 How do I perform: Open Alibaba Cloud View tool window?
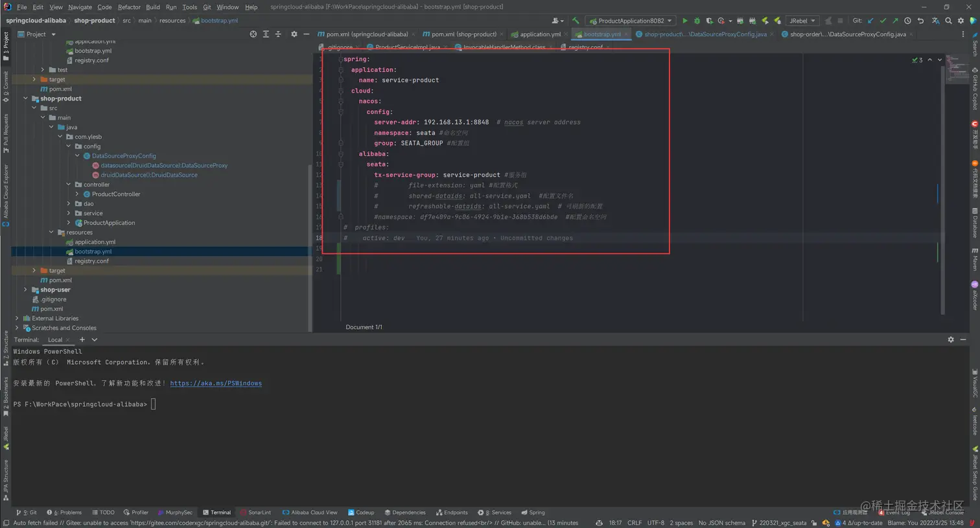[x=310, y=512]
